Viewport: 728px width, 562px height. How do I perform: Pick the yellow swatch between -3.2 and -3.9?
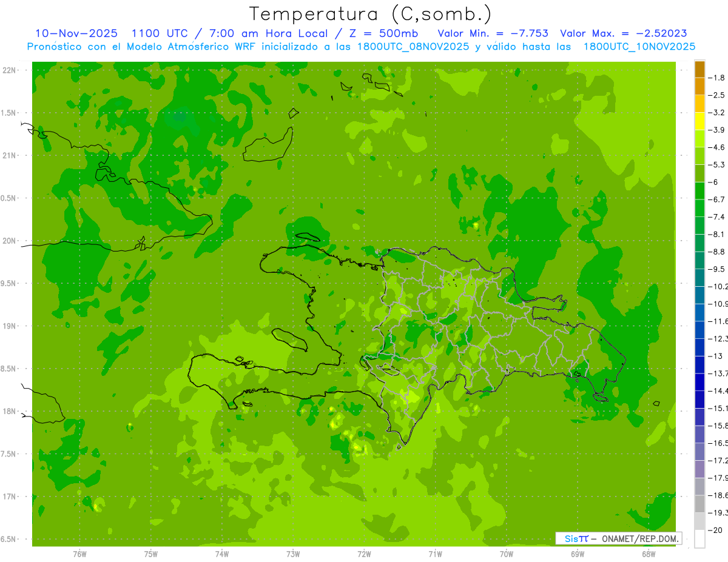click(x=699, y=121)
